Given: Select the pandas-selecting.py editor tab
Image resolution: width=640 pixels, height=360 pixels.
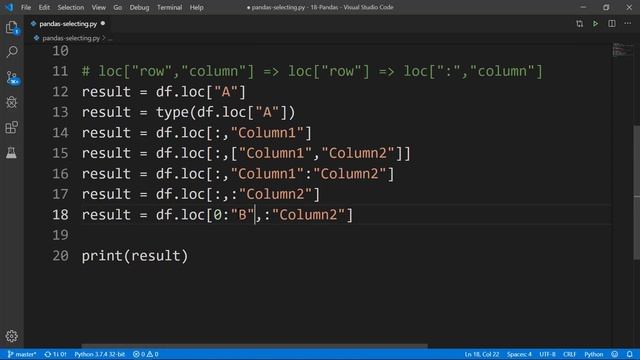Looking at the screenshot, I should pyautogui.click(x=68, y=24).
